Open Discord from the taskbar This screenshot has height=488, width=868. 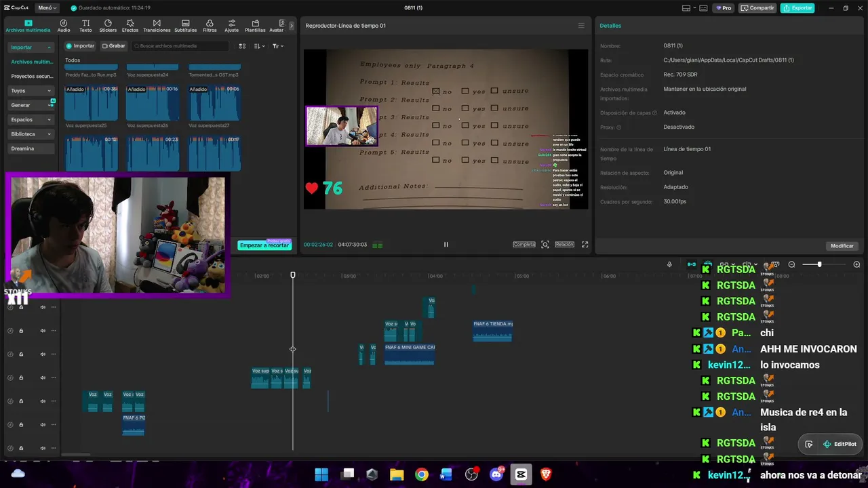pyautogui.click(x=496, y=474)
